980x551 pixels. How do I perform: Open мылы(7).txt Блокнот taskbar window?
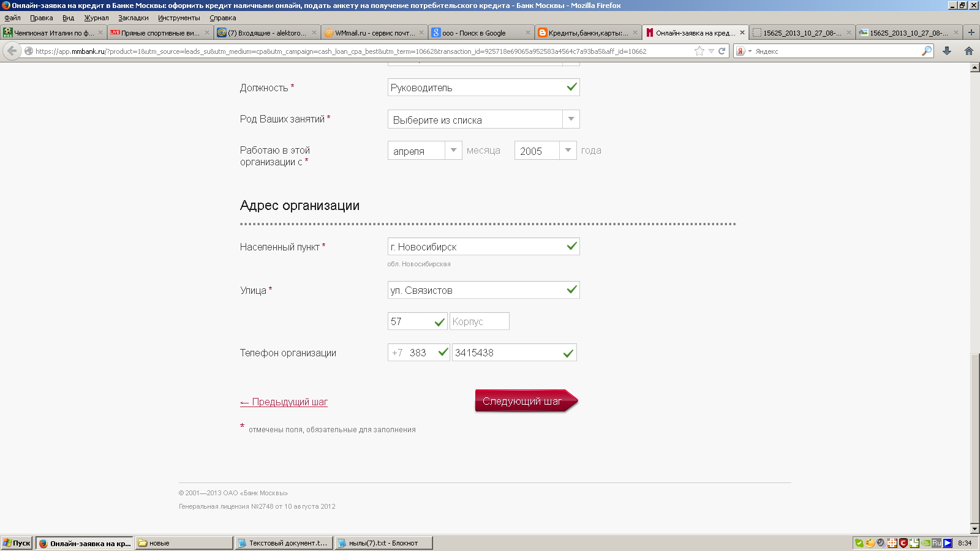tap(383, 543)
